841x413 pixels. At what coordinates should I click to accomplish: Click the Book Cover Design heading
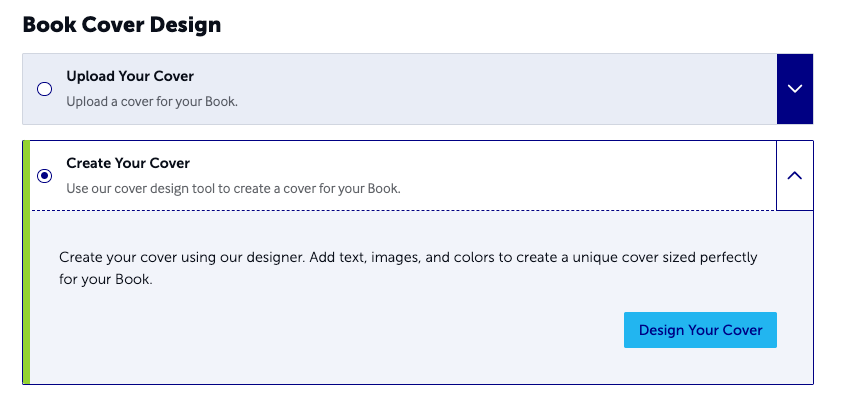pyautogui.click(x=122, y=25)
